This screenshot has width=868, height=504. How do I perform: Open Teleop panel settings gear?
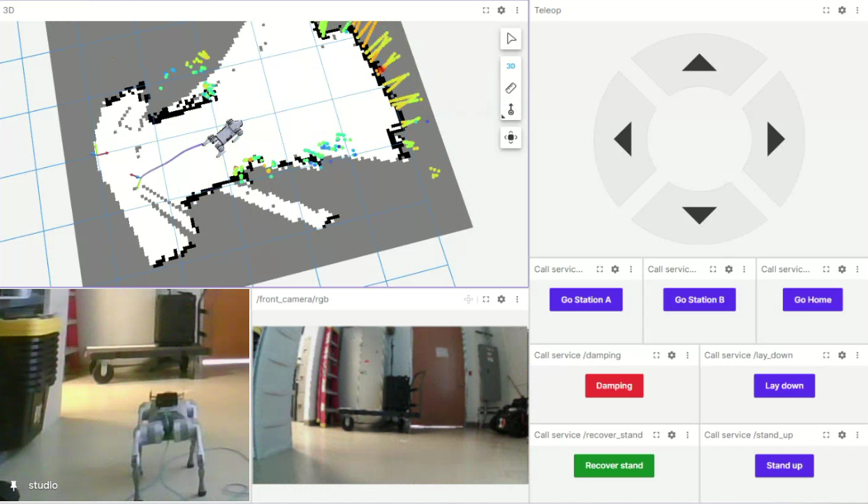point(842,10)
